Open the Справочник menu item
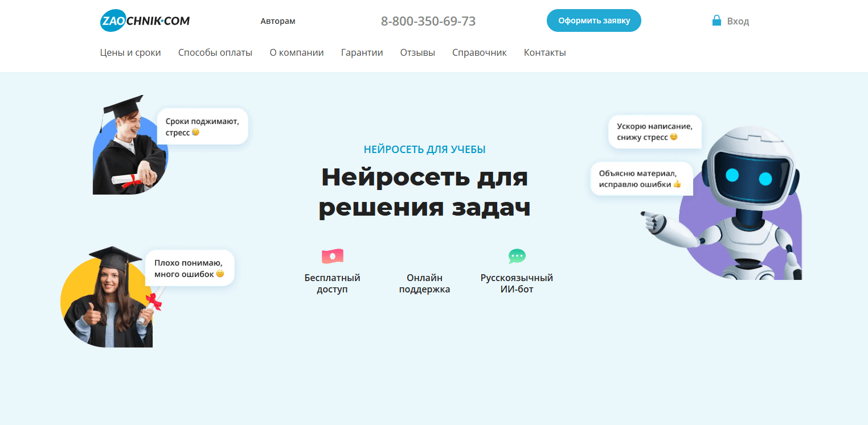 (x=479, y=53)
